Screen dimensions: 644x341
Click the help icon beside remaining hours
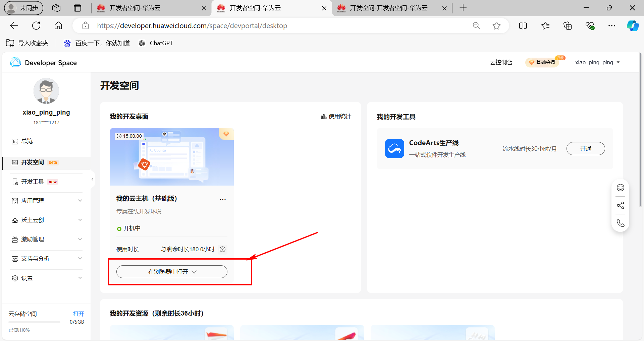pos(222,249)
